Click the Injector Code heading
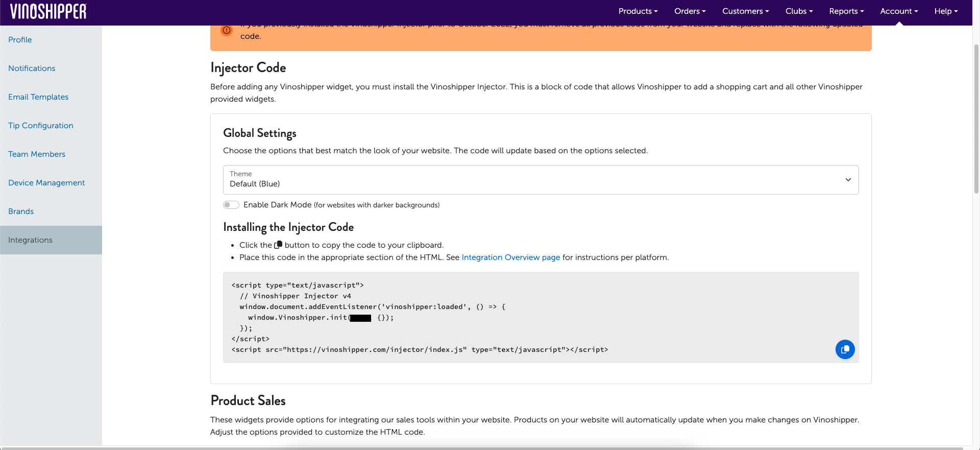Screen dimensions: 980x450 tap(248, 68)
